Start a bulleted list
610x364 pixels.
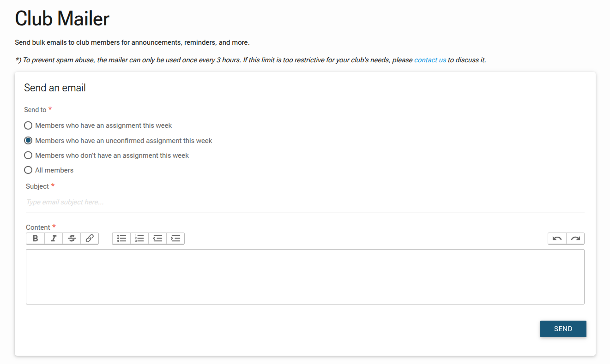(121, 239)
